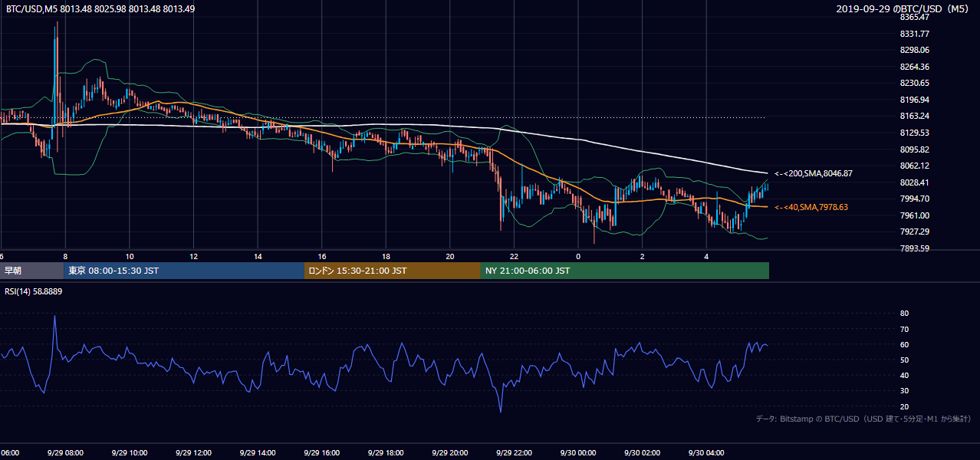
Task: Select the 東京 08:00-15:30 JST session bar
Action: point(184,271)
